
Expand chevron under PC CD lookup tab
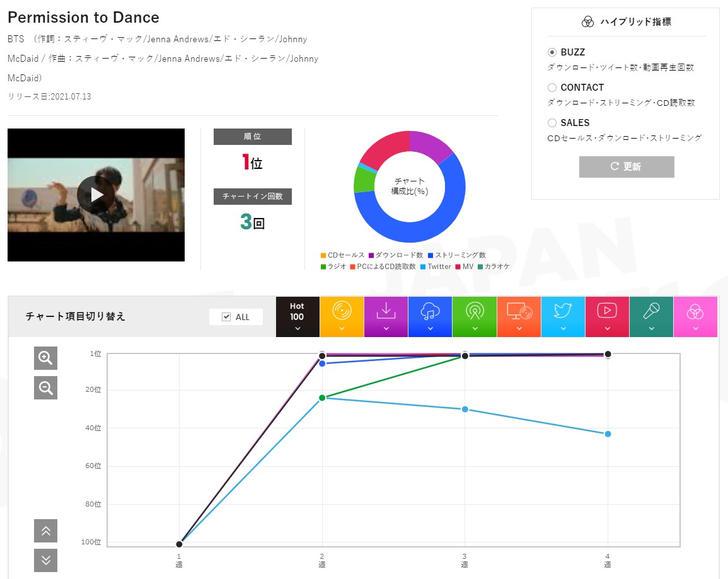pyautogui.click(x=519, y=328)
